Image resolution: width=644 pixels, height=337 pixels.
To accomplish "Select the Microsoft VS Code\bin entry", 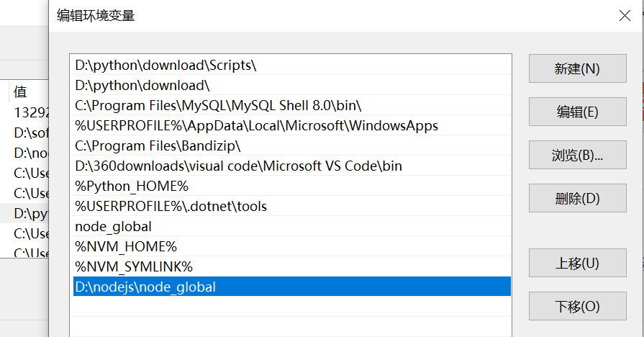I will tap(291, 166).
